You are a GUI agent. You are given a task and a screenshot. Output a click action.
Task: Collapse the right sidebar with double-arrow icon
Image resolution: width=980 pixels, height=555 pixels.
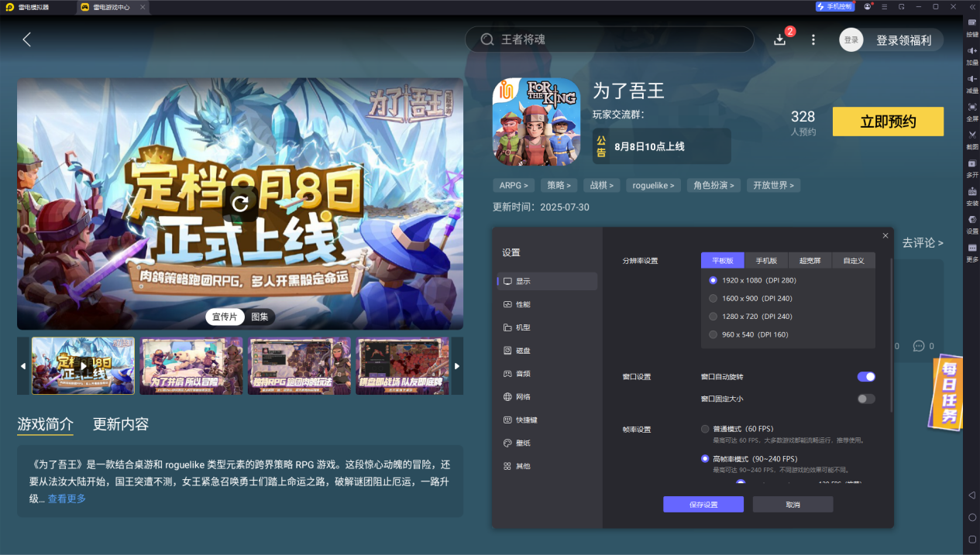[x=971, y=6]
